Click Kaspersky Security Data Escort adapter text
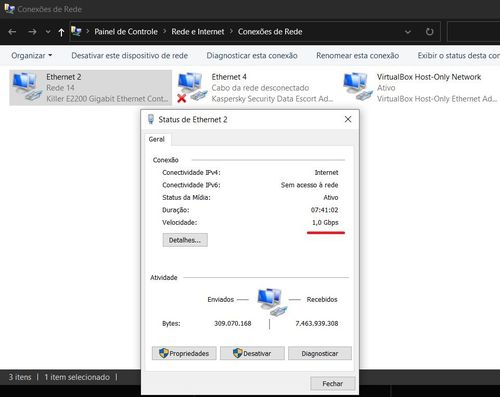Image resolution: width=500 pixels, height=397 pixels. [x=272, y=99]
